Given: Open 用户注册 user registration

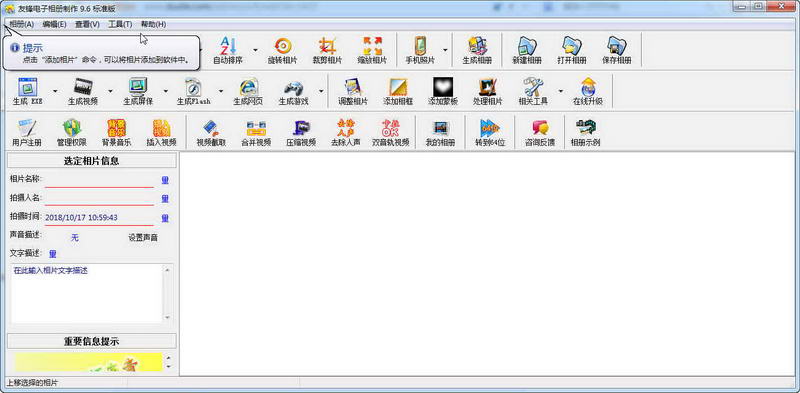Looking at the screenshot, I should [x=27, y=133].
